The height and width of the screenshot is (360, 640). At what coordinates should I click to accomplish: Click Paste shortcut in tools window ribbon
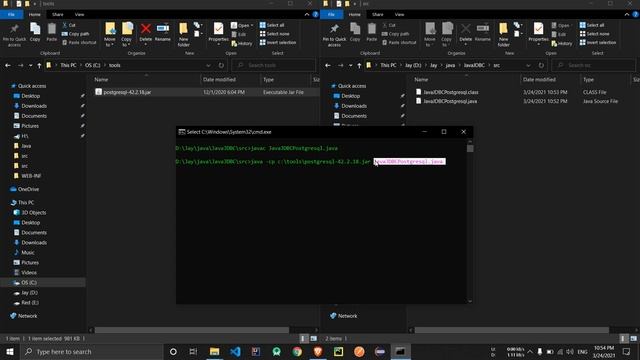(79, 42)
